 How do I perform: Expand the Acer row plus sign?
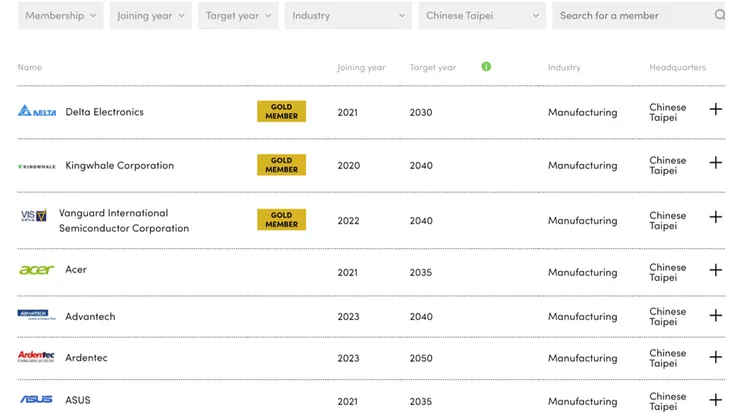pos(715,270)
